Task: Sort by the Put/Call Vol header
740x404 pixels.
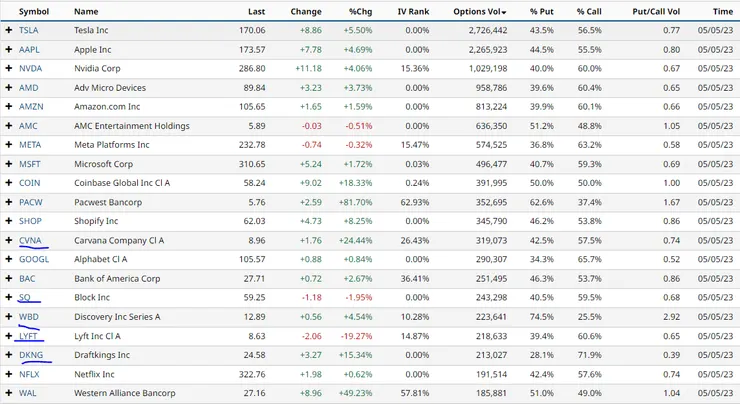Action: click(x=656, y=11)
